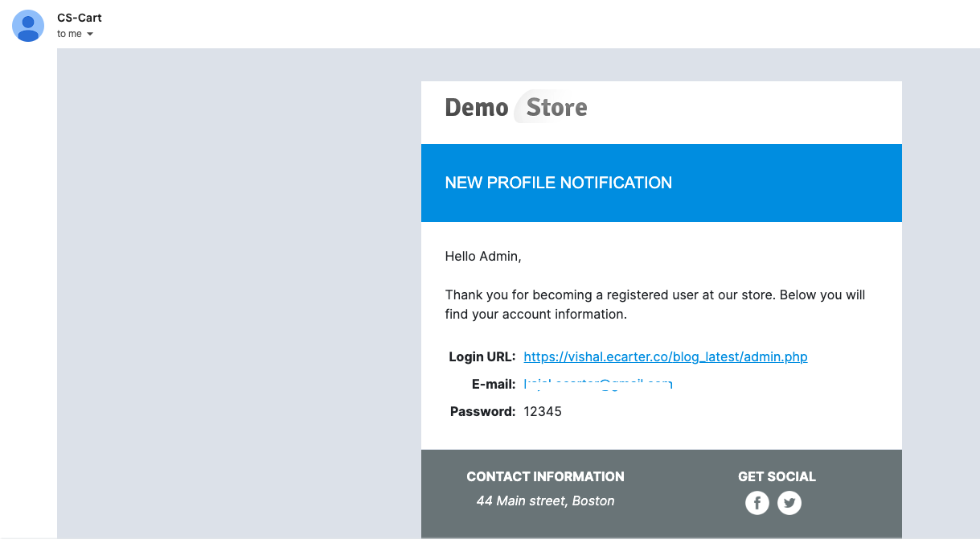This screenshot has width=980, height=552.
Task: Click the 'find your account information' line
Action: coord(535,314)
